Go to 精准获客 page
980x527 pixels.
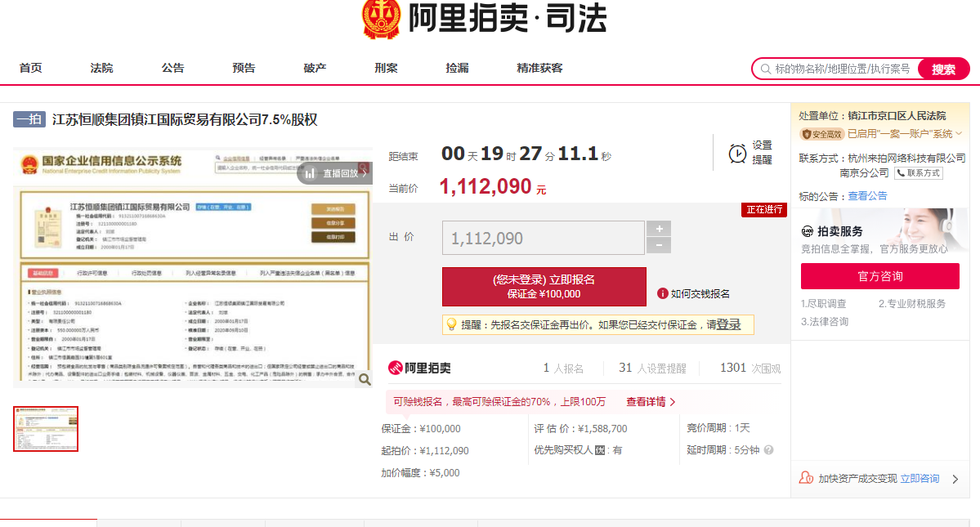click(540, 68)
